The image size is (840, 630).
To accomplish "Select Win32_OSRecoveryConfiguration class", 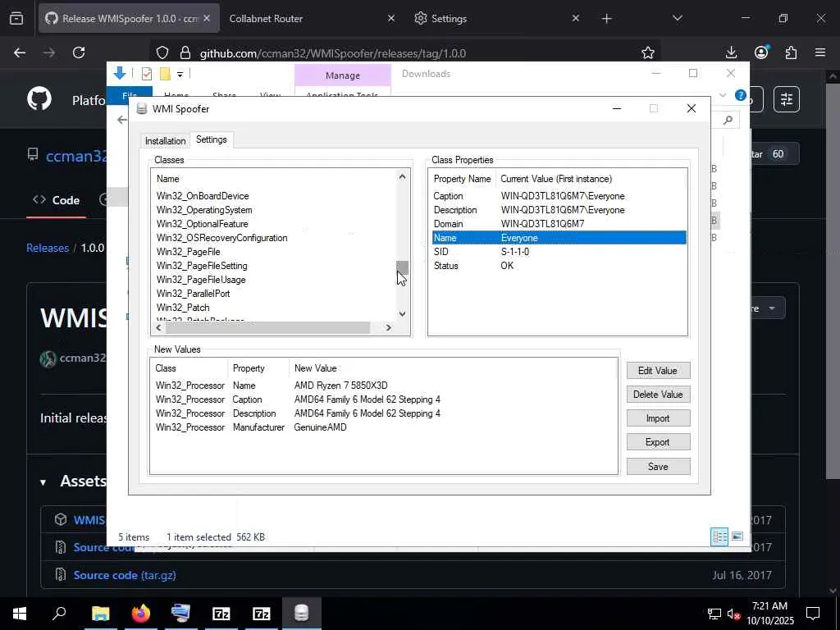I will 221,238.
